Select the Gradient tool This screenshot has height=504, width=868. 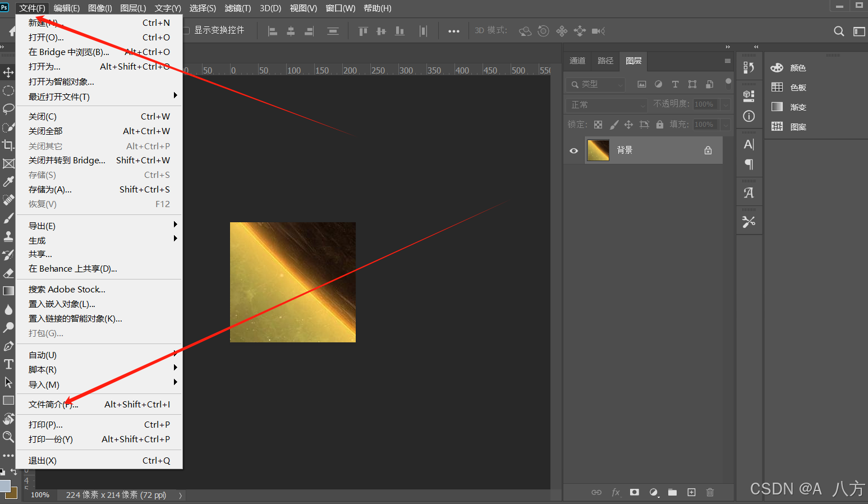[8, 291]
